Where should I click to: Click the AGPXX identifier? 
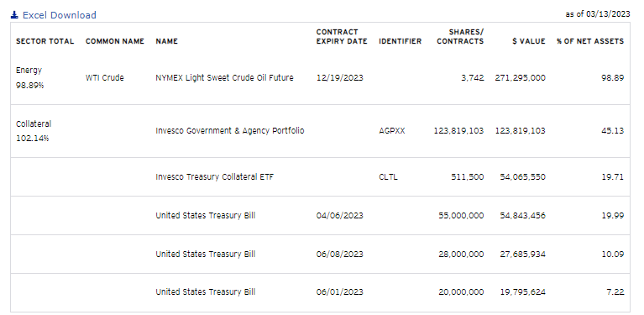pyautogui.click(x=392, y=130)
